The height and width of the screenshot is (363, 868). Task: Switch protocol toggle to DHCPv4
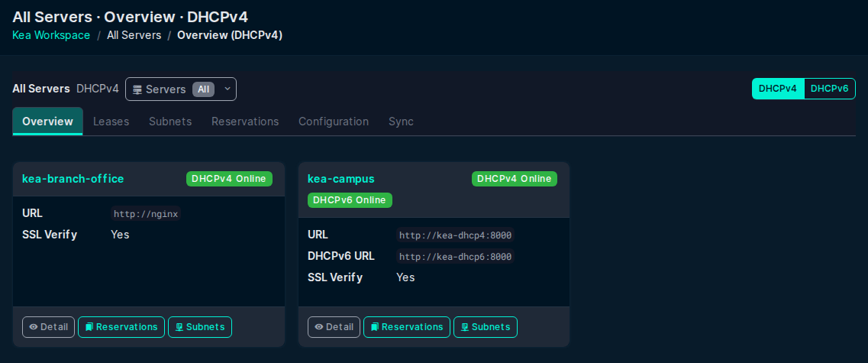click(778, 89)
